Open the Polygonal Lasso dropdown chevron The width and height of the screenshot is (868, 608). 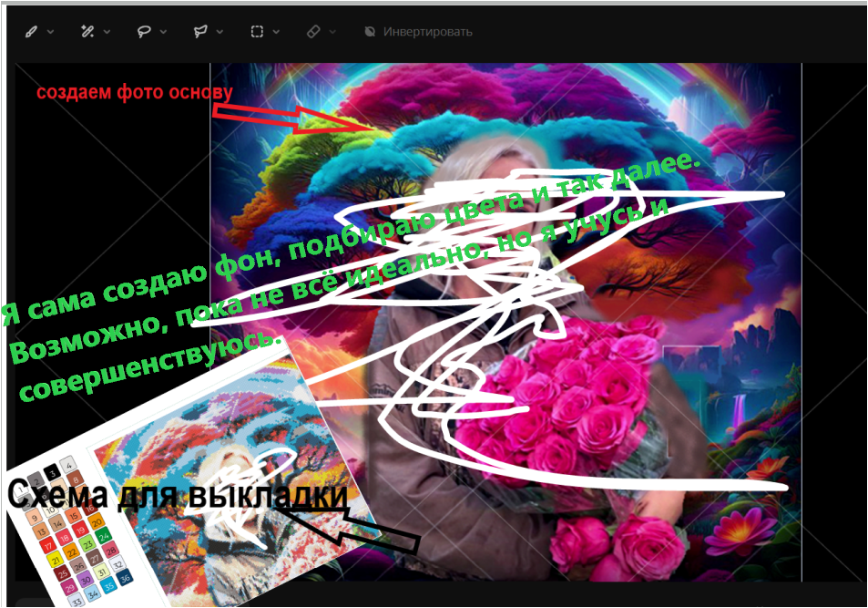[220, 32]
